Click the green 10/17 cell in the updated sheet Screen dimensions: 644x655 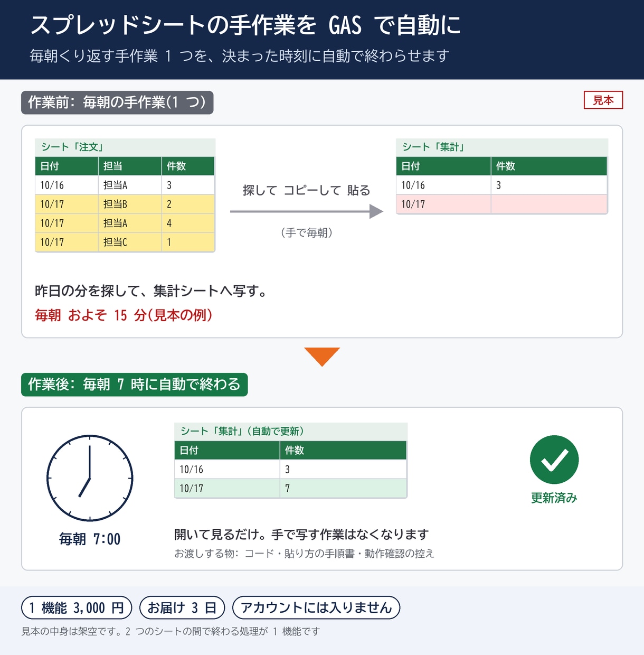click(227, 488)
